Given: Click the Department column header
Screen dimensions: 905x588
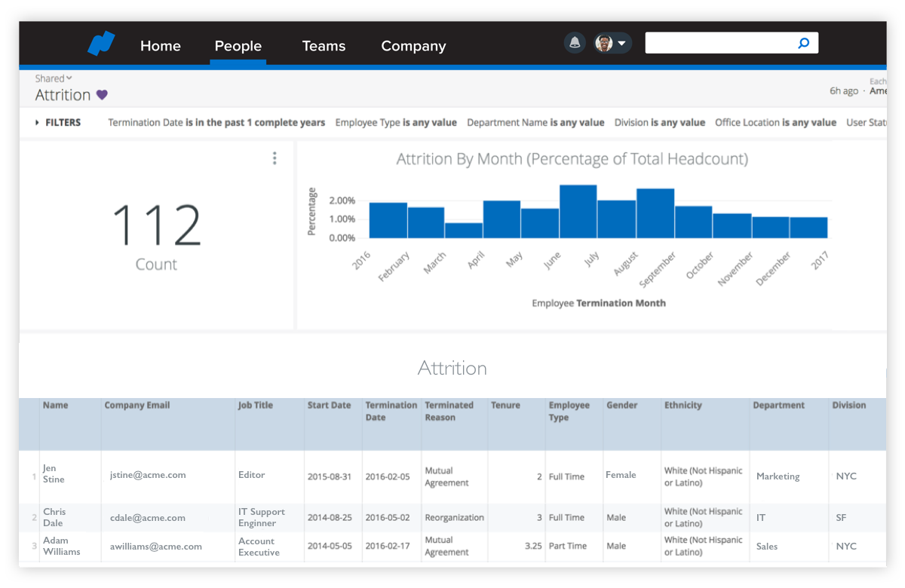Looking at the screenshot, I should [x=779, y=406].
